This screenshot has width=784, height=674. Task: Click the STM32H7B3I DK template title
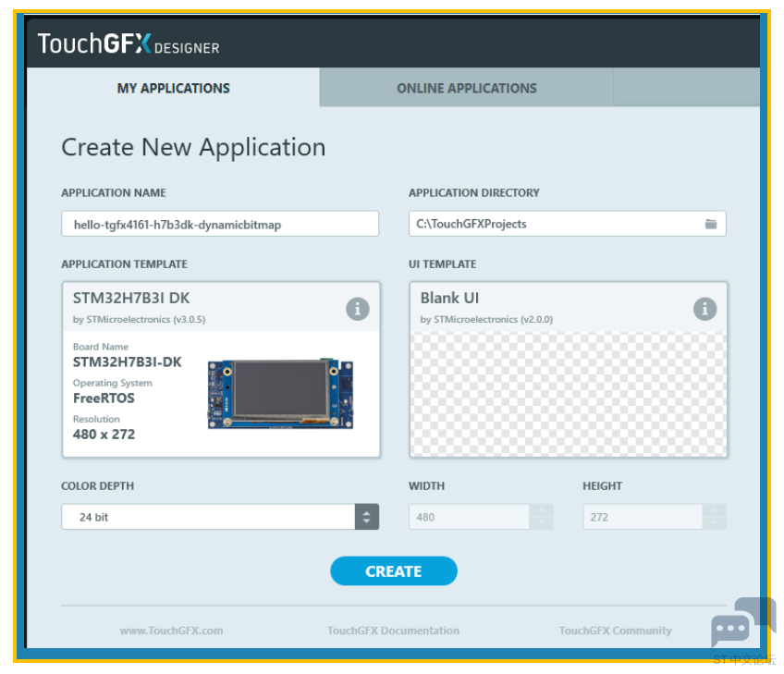[131, 298]
